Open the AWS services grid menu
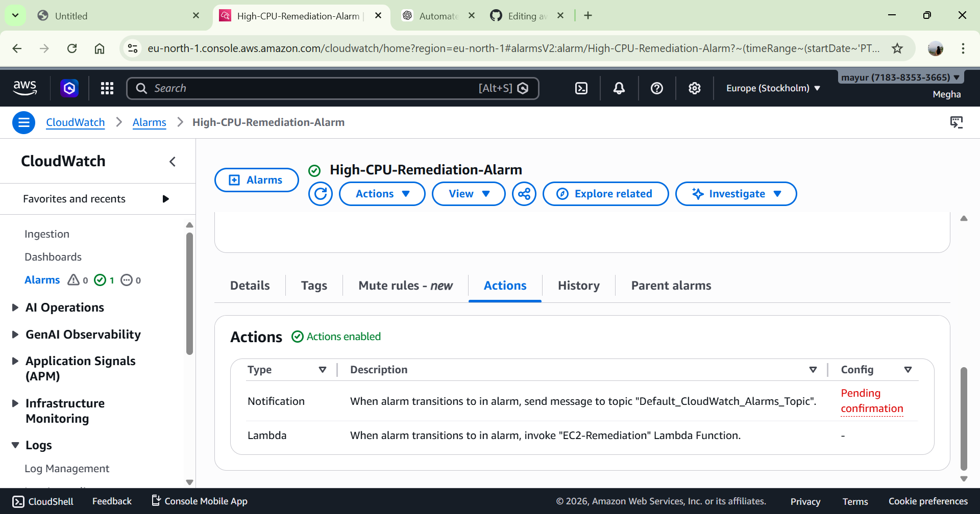980x514 pixels. click(x=107, y=88)
